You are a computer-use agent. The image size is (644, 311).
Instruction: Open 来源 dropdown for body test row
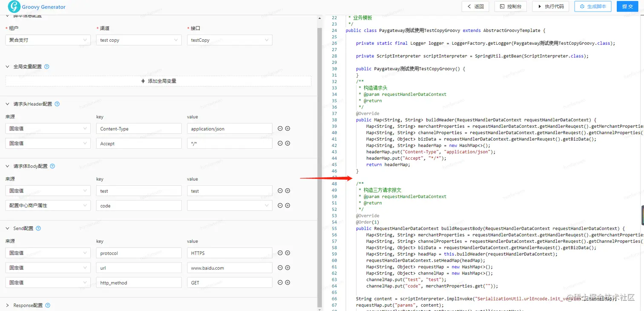pyautogui.click(x=48, y=191)
